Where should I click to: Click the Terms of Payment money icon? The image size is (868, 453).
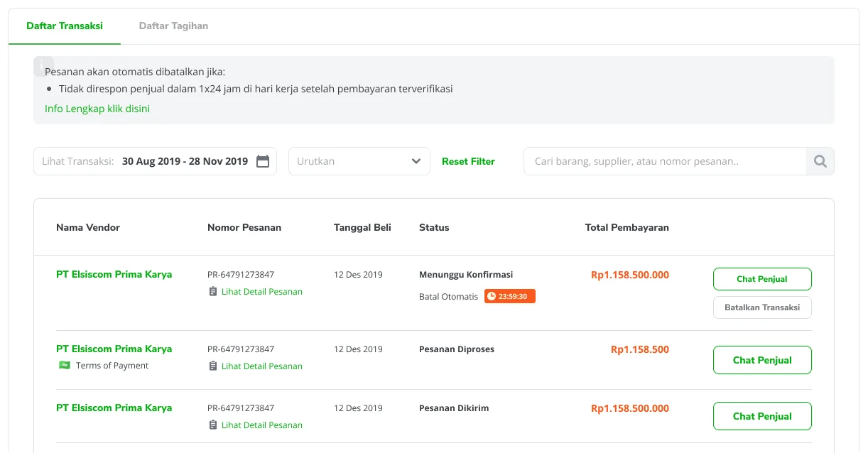[65, 365]
